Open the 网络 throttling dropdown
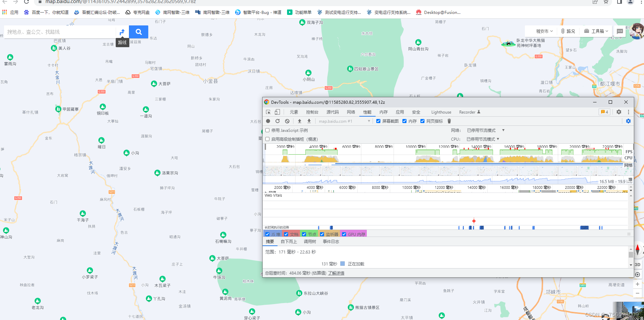 click(486, 130)
